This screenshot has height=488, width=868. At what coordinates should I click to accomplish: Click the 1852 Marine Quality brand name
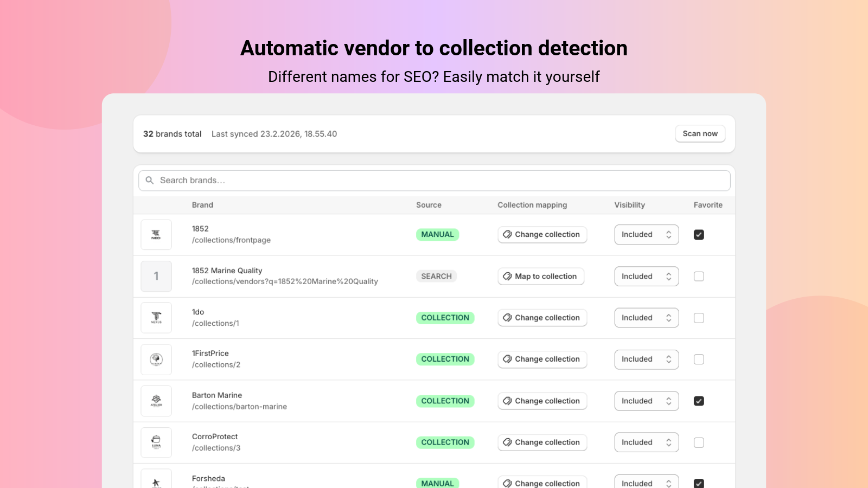(x=227, y=271)
